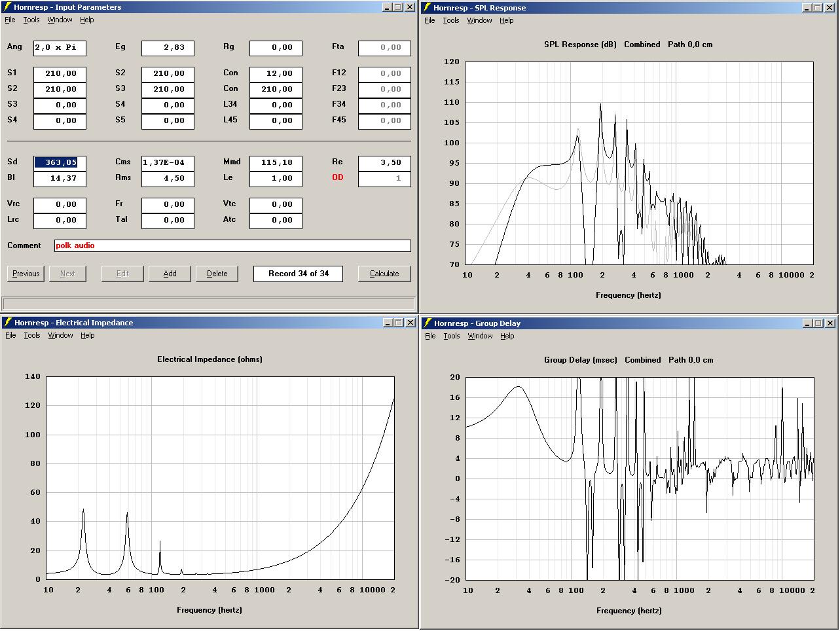Click the SPL Response chart title text
Screen dimensions: 840x631
[629, 45]
